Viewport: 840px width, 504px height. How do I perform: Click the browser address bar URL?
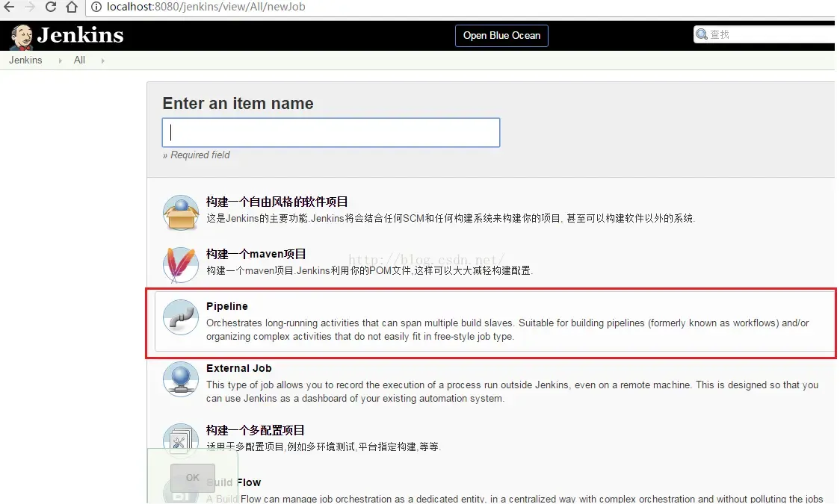(x=206, y=7)
